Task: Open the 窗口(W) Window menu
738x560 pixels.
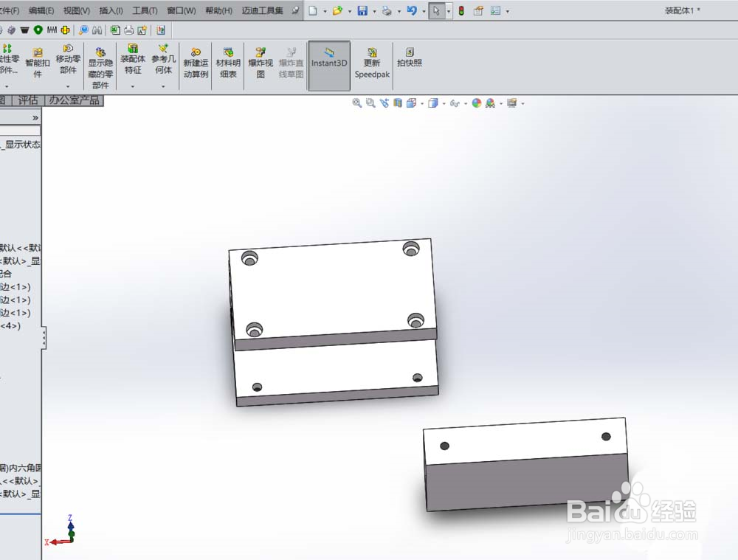Action: (182, 10)
